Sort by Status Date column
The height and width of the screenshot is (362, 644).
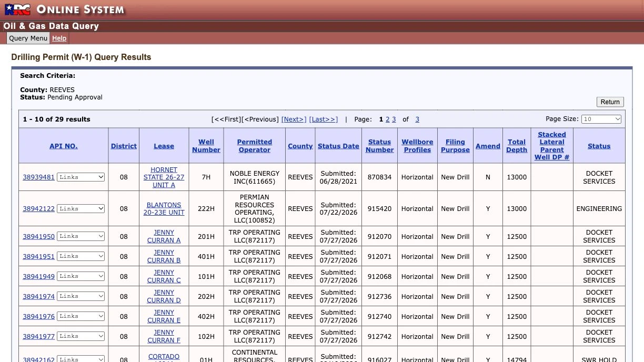coord(338,146)
